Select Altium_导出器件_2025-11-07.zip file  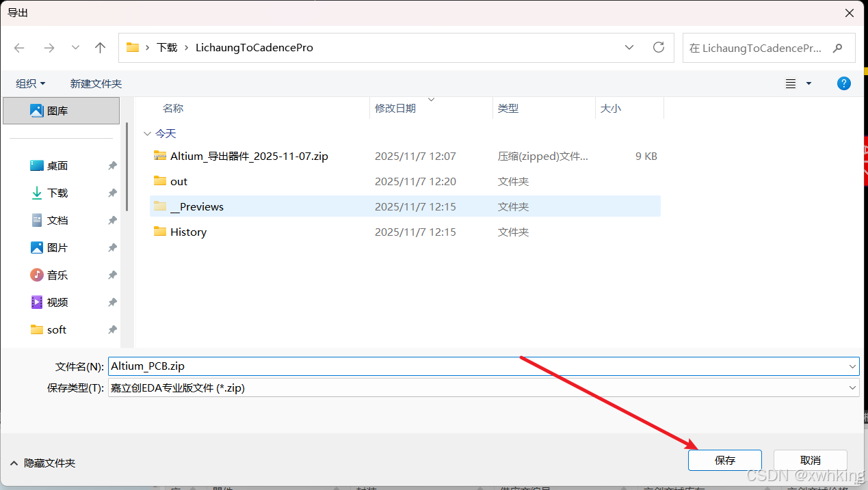(405, 156)
